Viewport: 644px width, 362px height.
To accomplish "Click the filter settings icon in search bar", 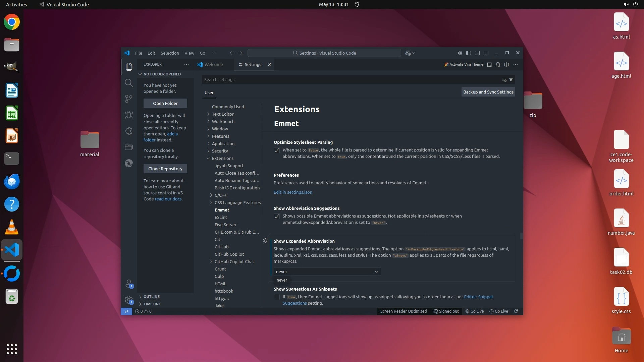I will [x=511, y=80].
